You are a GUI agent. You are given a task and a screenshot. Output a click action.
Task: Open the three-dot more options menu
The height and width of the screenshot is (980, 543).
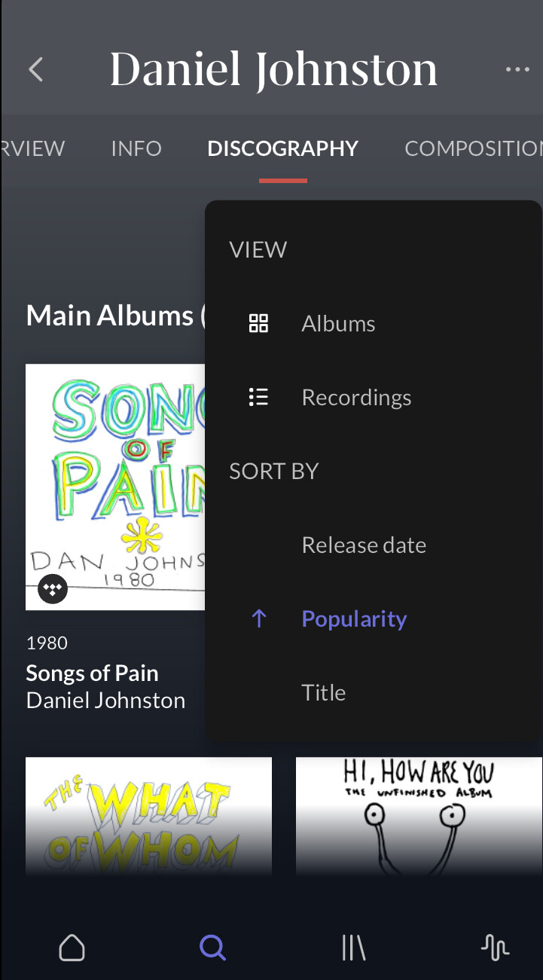coord(517,69)
